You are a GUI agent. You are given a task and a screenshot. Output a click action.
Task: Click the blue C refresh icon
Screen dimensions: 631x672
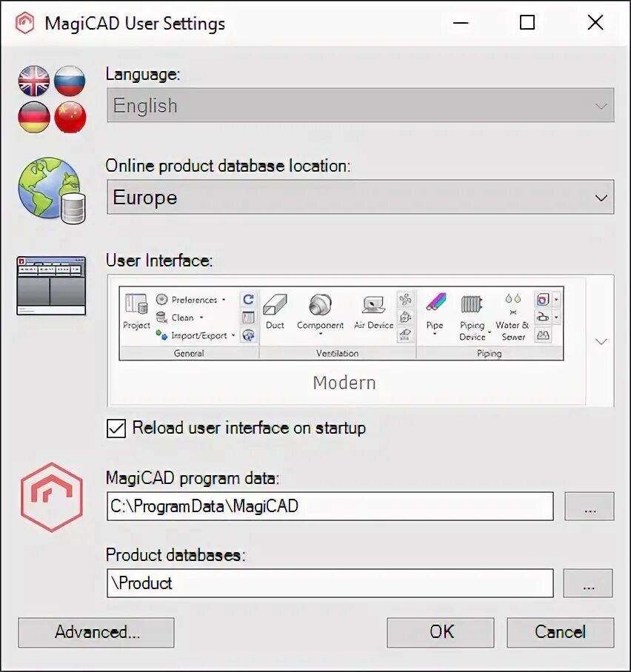[x=248, y=299]
